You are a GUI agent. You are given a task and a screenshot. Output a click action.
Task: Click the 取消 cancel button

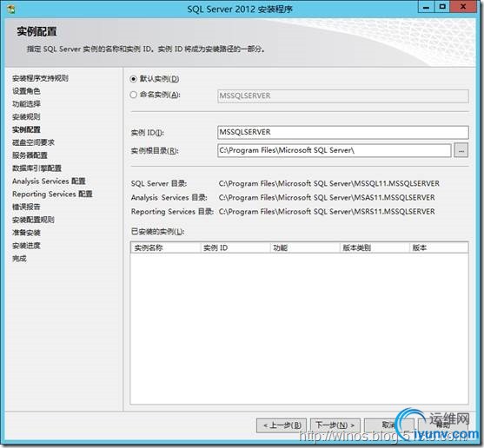(x=389, y=425)
